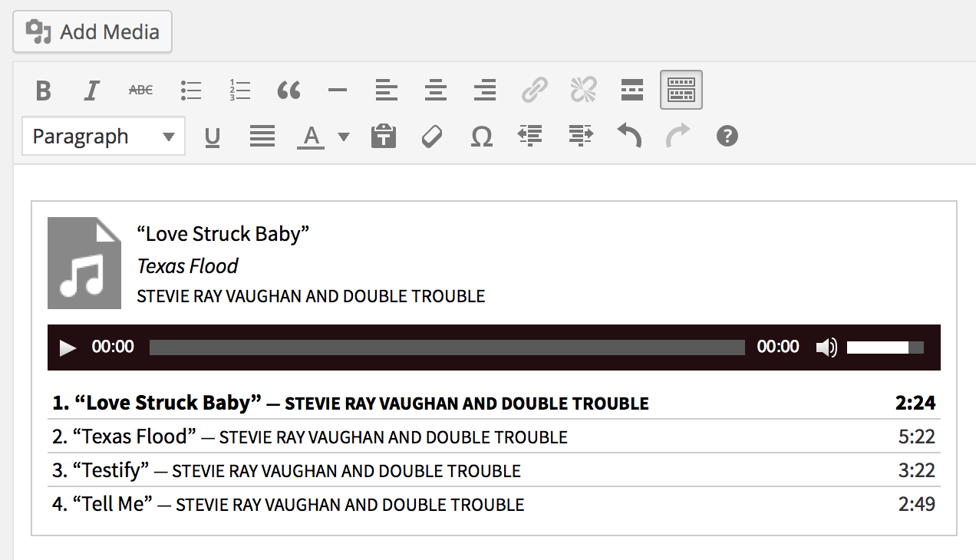Screen dimensions: 976x560
Task: Insert a bulleted list
Action: pos(190,91)
